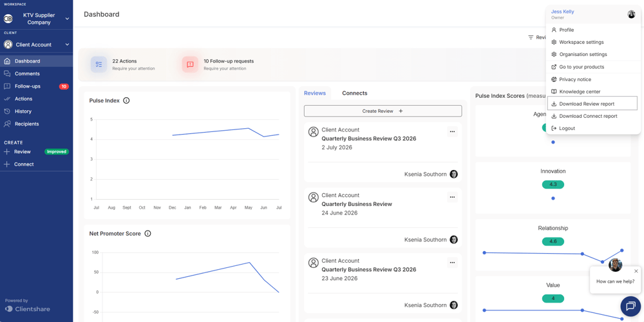Image resolution: width=644 pixels, height=322 pixels.
Task: Choose Logout from the profile menu
Action: pyautogui.click(x=594, y=128)
